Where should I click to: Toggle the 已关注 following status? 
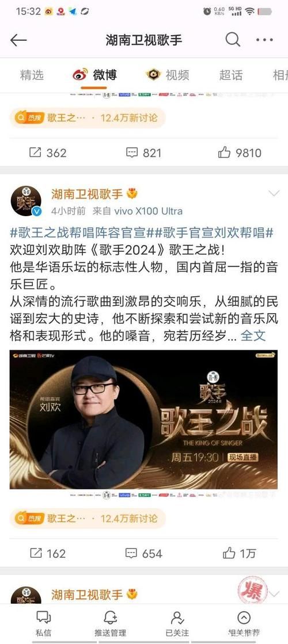[x=177, y=623]
